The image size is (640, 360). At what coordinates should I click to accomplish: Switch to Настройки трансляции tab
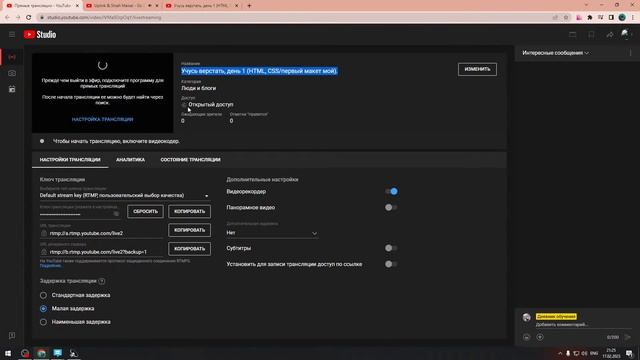pos(70,160)
